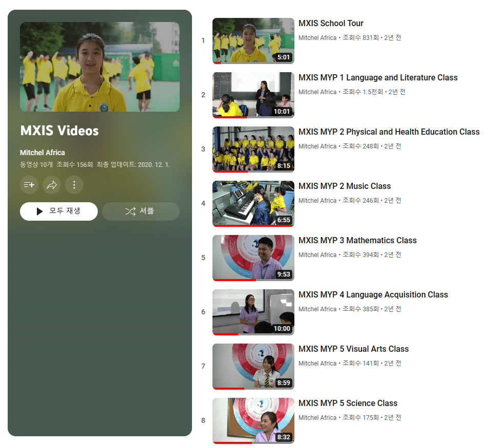492x448 pixels.
Task: Click the share playlist arrow icon
Action: [x=52, y=185]
